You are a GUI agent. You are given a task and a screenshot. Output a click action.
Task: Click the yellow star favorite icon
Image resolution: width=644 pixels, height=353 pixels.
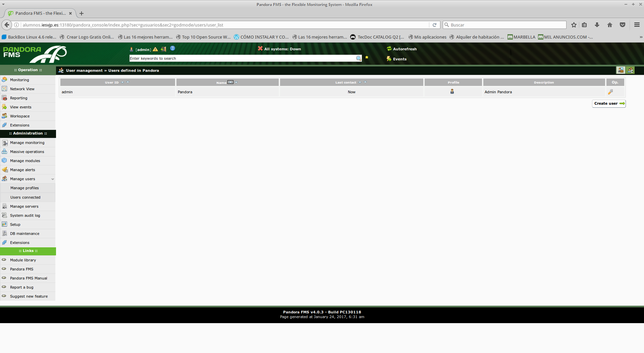click(x=367, y=57)
